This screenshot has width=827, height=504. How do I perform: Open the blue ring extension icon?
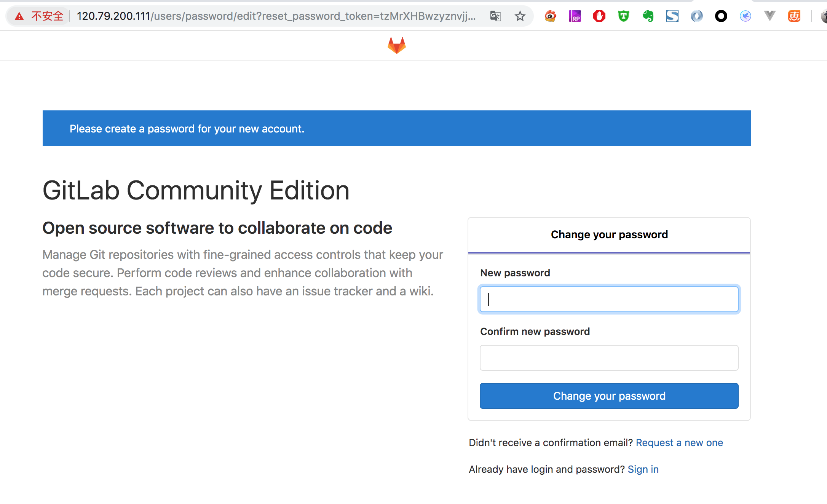tap(696, 16)
